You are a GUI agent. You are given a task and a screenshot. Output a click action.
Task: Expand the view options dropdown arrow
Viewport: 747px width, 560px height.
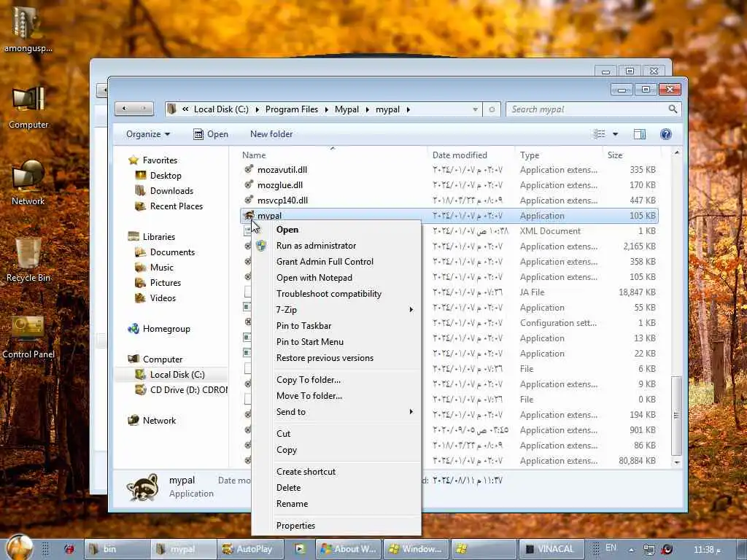click(615, 134)
